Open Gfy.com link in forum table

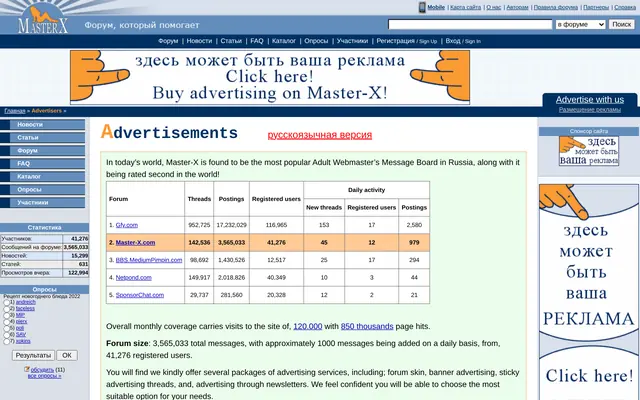[127, 225]
